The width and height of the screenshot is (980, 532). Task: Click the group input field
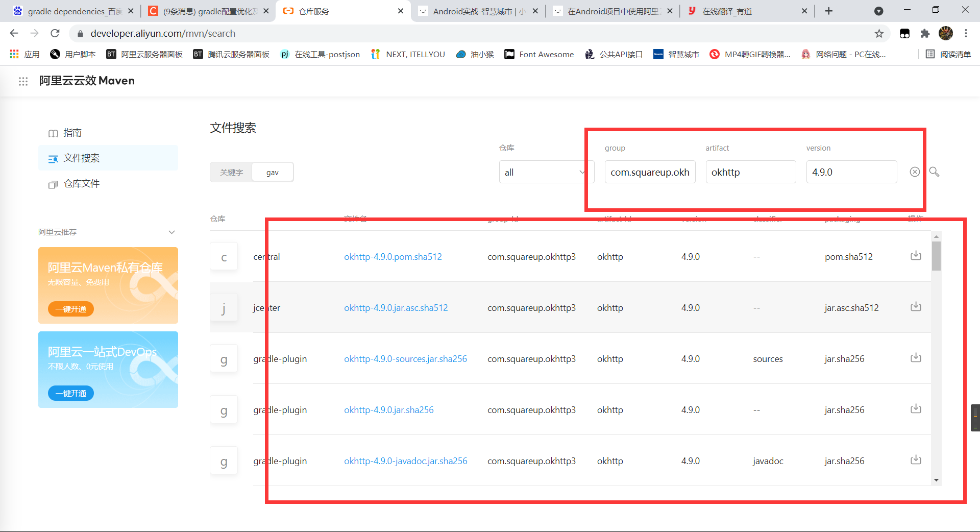650,172
